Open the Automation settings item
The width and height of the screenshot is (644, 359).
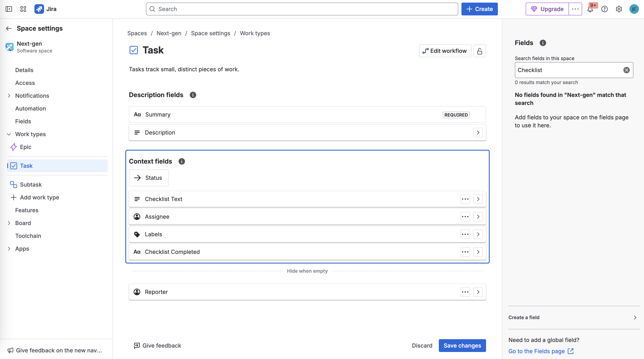tap(30, 109)
